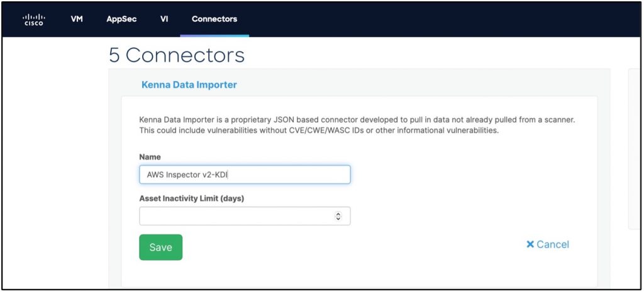Click the X icon beside Cancel

point(530,244)
